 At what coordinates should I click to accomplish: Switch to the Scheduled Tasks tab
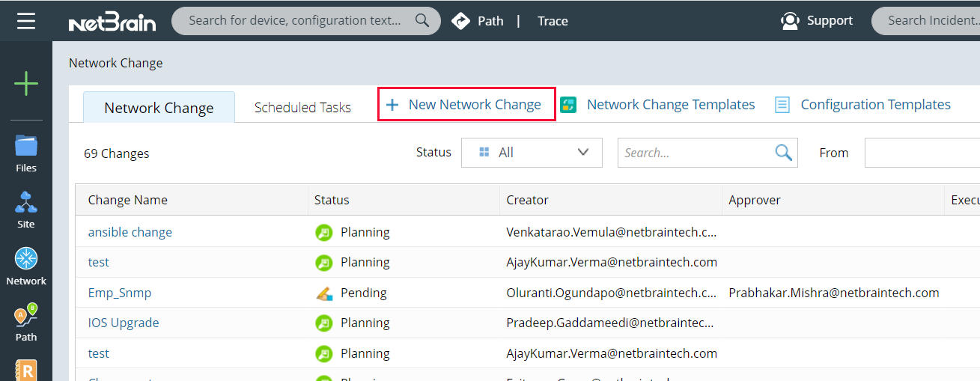(302, 108)
